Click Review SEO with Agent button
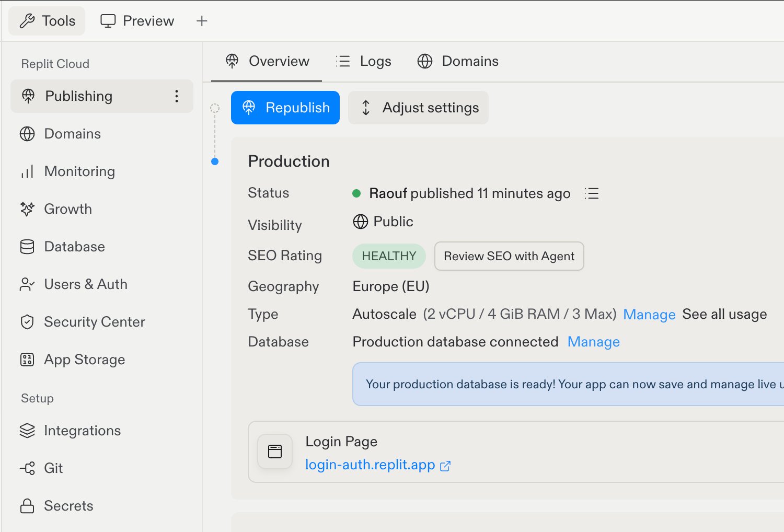The height and width of the screenshot is (532, 784). coord(509,256)
